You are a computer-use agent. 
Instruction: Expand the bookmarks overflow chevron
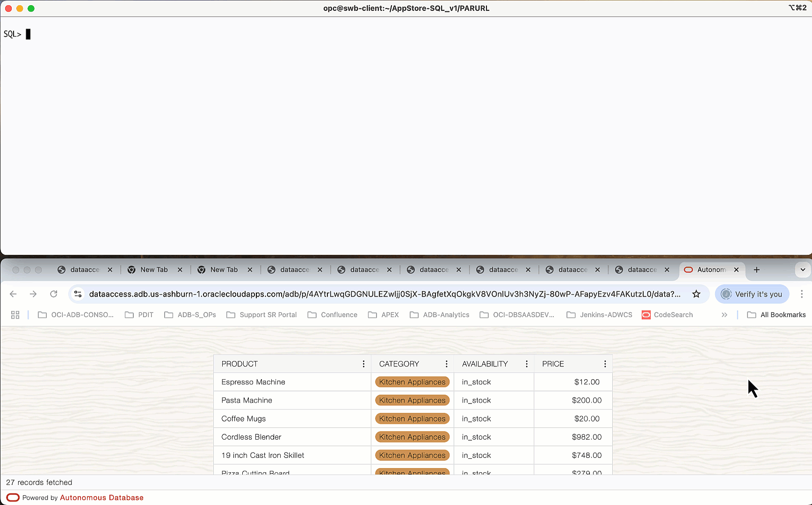[x=724, y=315]
